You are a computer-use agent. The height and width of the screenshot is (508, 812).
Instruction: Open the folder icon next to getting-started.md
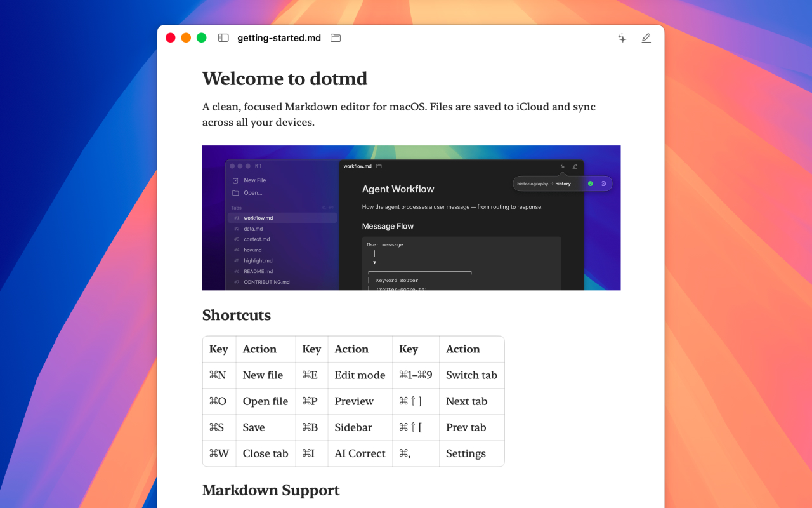[x=336, y=38]
